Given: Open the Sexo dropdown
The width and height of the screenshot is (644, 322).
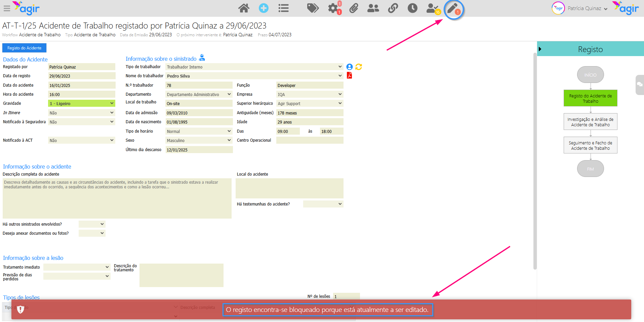Looking at the screenshot, I should point(199,140).
